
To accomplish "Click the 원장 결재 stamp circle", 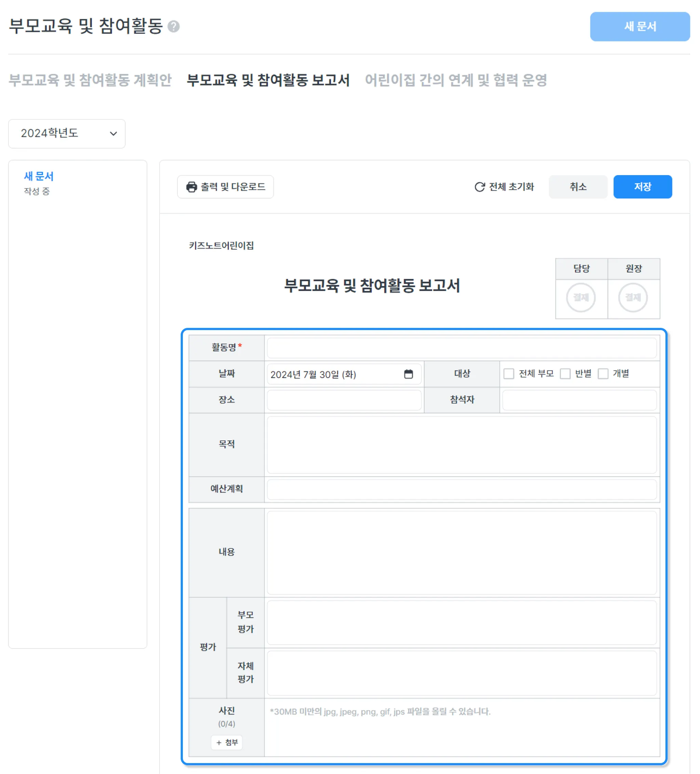I will 633,298.
